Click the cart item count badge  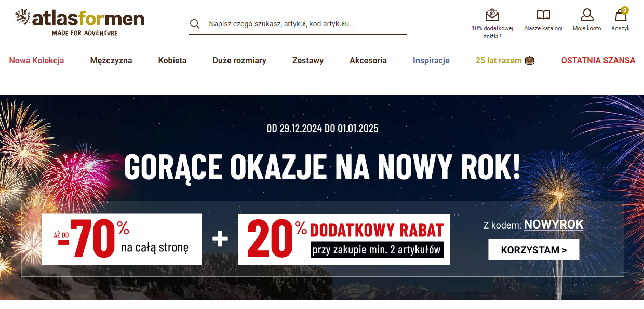coord(625,10)
